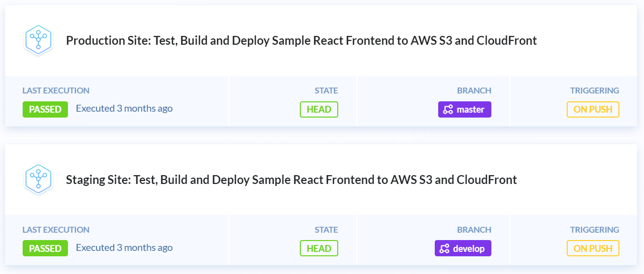This screenshot has width=644, height=274.
Task: Select the HEAD state badge for Production
Action: click(x=319, y=109)
